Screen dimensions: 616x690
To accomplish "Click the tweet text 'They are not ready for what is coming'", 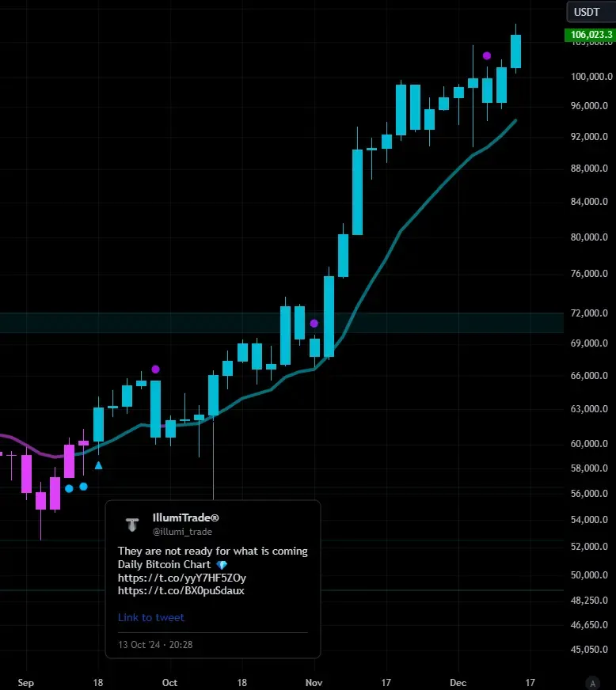I will [213, 551].
